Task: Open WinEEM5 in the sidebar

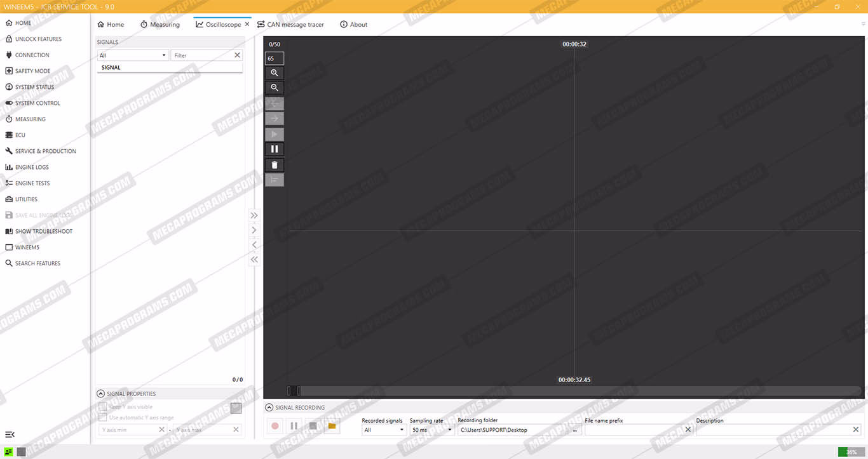Action: [27, 247]
